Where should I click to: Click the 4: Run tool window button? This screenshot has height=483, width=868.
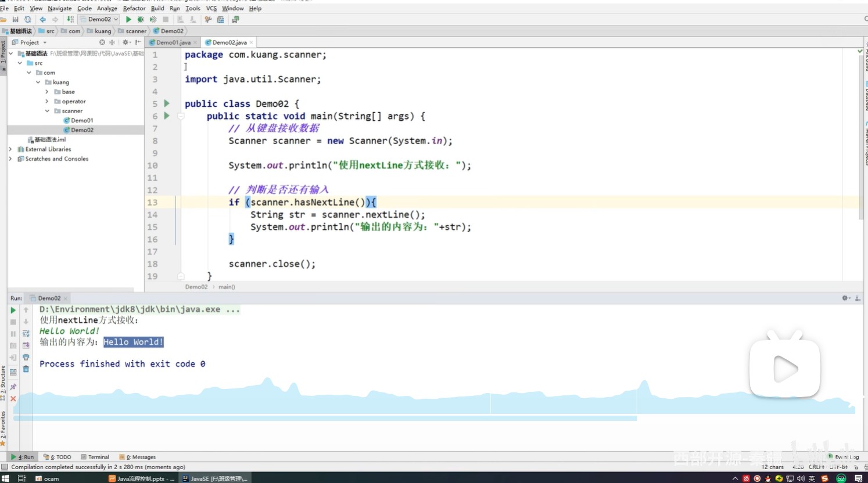[x=23, y=457]
